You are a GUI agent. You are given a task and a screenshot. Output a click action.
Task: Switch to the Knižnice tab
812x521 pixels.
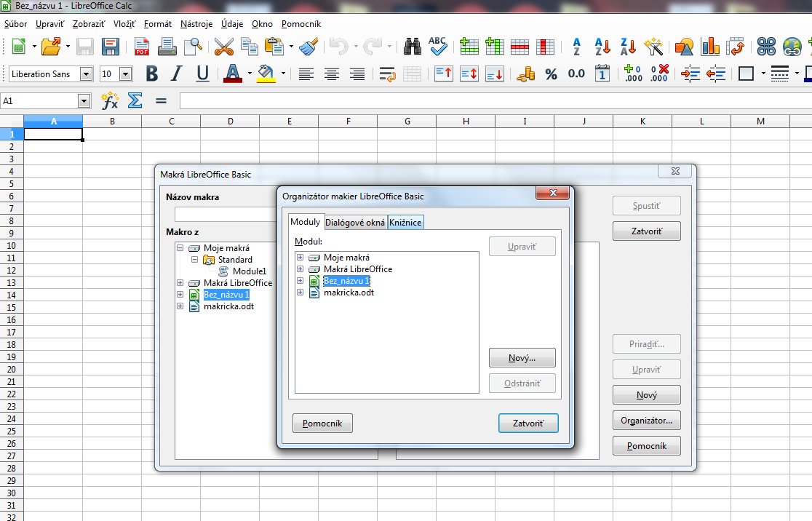pos(405,223)
